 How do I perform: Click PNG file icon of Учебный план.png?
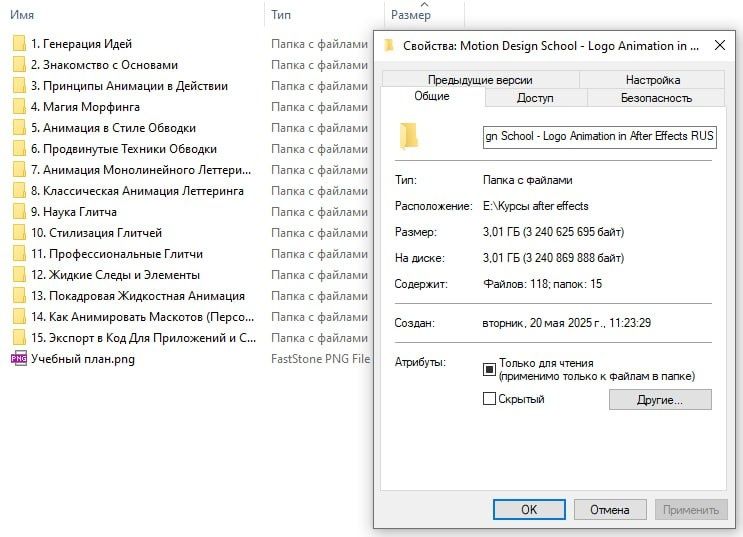[x=19, y=358]
